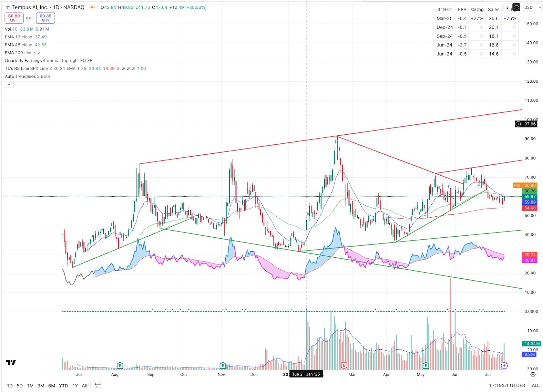
Task: Click the 0.05 spread value between Sell and Buy
Action: (x=30, y=18)
